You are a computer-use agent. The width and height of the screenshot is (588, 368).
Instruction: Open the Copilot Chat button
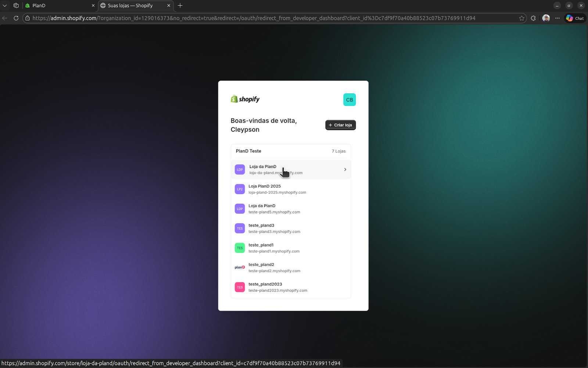click(575, 18)
